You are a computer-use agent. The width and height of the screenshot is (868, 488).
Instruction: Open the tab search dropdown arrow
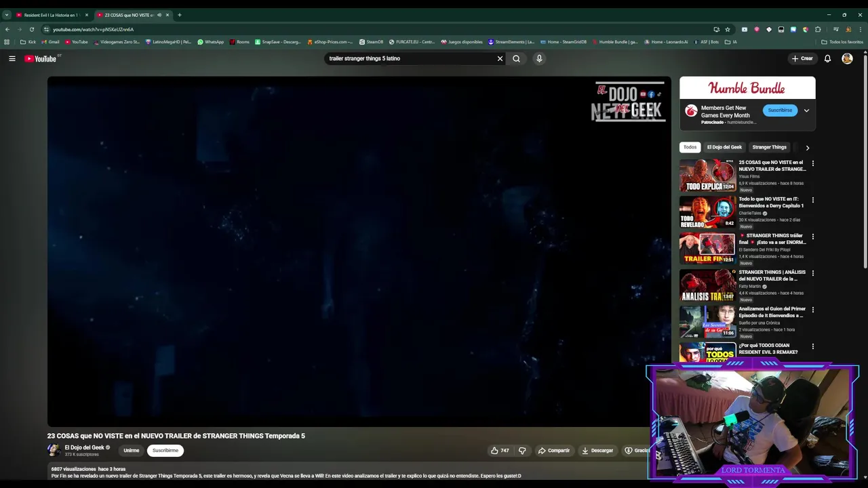coord(7,15)
